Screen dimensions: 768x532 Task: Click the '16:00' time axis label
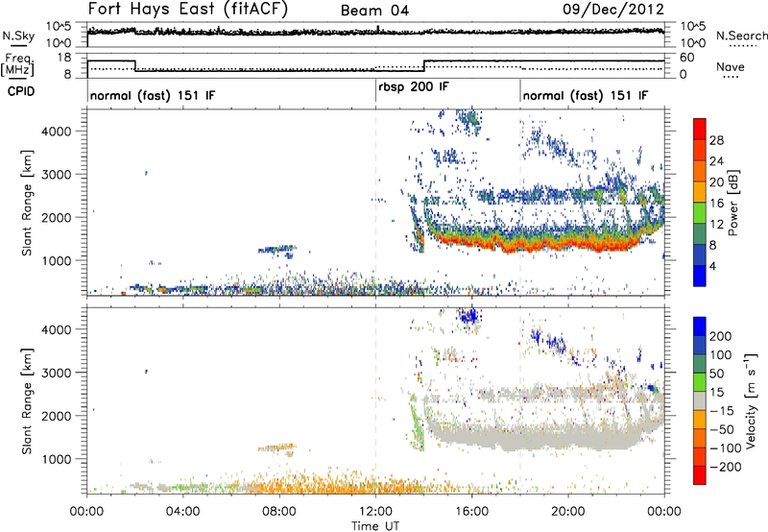click(x=471, y=512)
